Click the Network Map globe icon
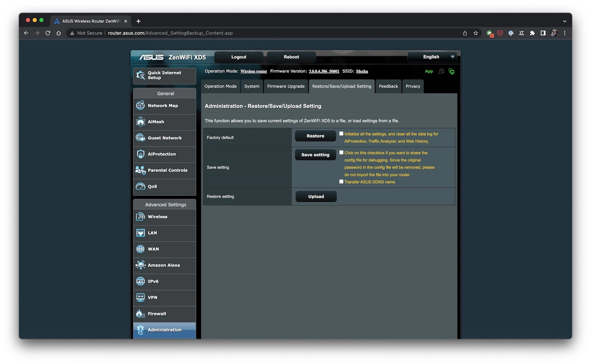 [x=140, y=106]
